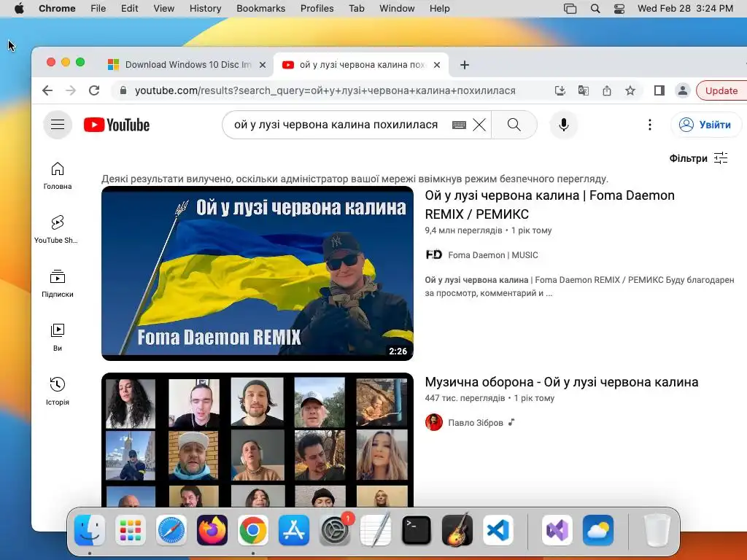The height and width of the screenshot is (560, 747).
Task: Open YouTube settings three-dot menu
Action: click(x=650, y=125)
